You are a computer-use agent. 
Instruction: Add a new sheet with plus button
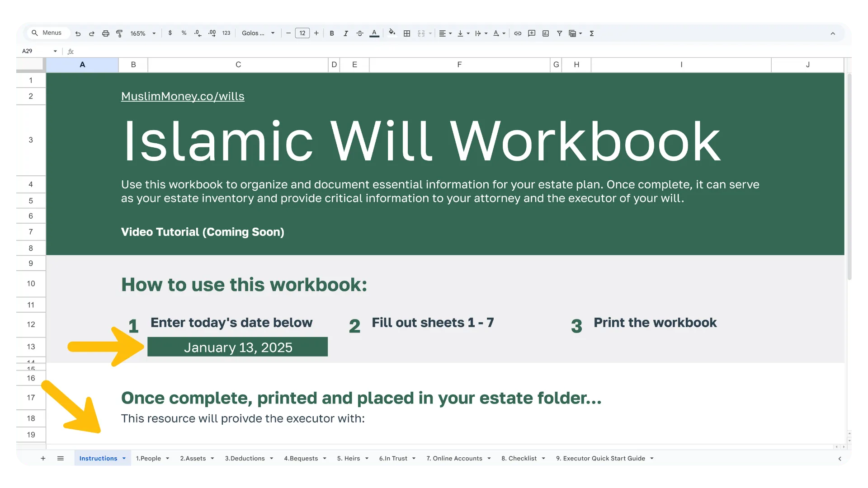pyautogui.click(x=43, y=458)
